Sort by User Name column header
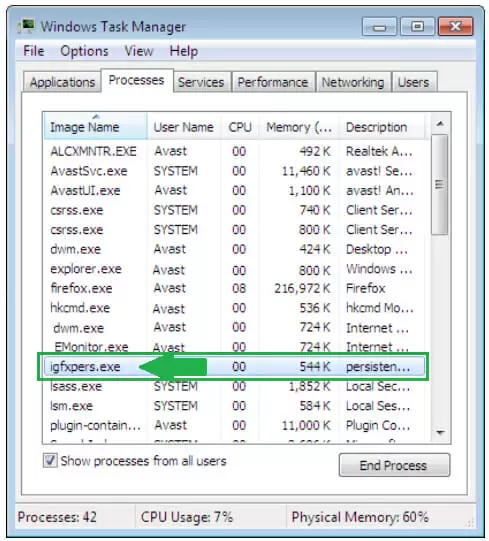This screenshot has height=541, width=489. tap(184, 127)
